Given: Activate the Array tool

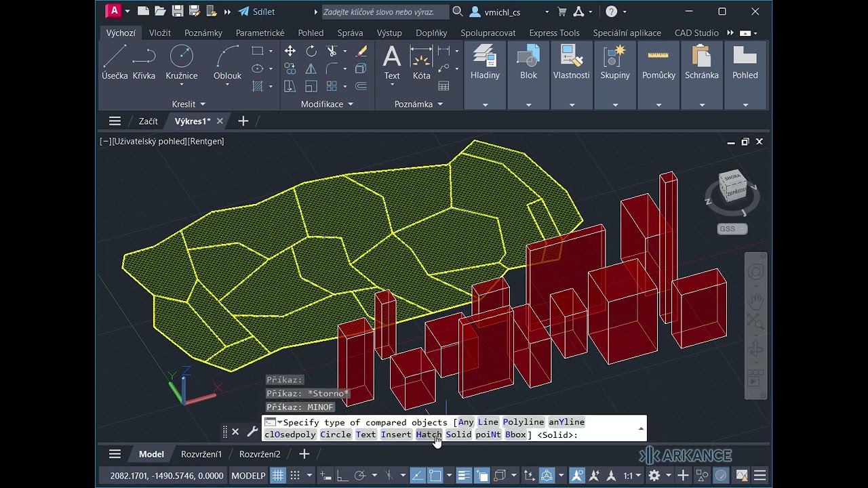Looking at the screenshot, I should click(332, 86).
